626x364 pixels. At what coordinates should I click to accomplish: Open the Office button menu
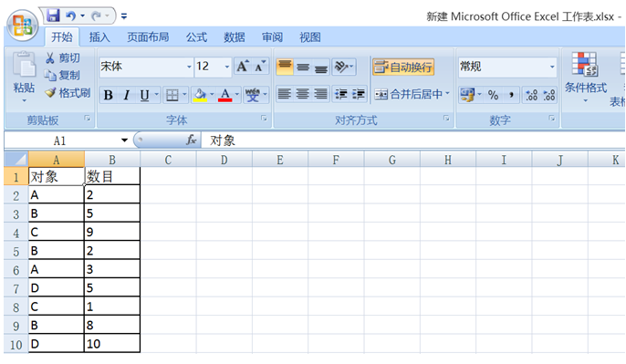[x=23, y=26]
